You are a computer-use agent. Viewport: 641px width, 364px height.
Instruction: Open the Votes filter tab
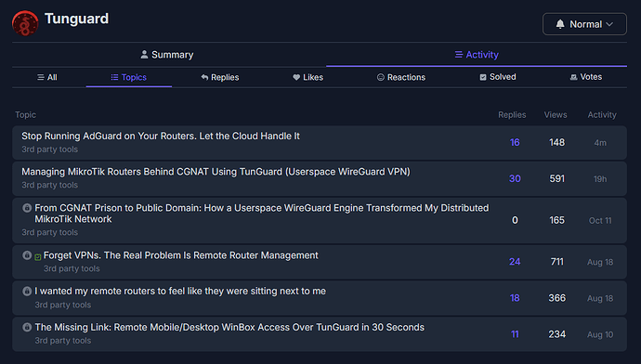[x=586, y=77]
